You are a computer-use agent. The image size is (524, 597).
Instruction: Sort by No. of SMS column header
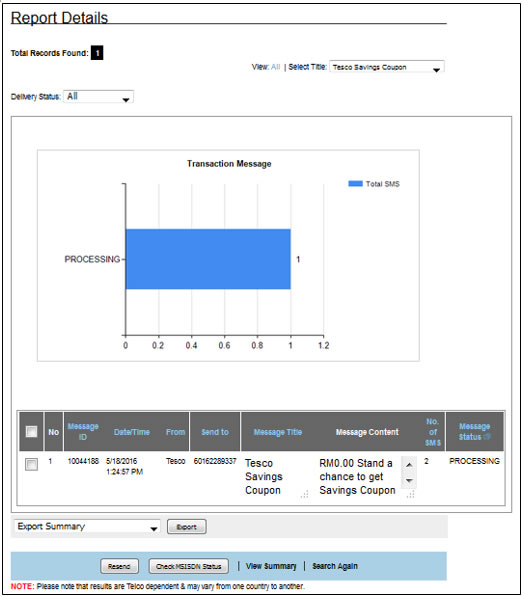tap(433, 432)
